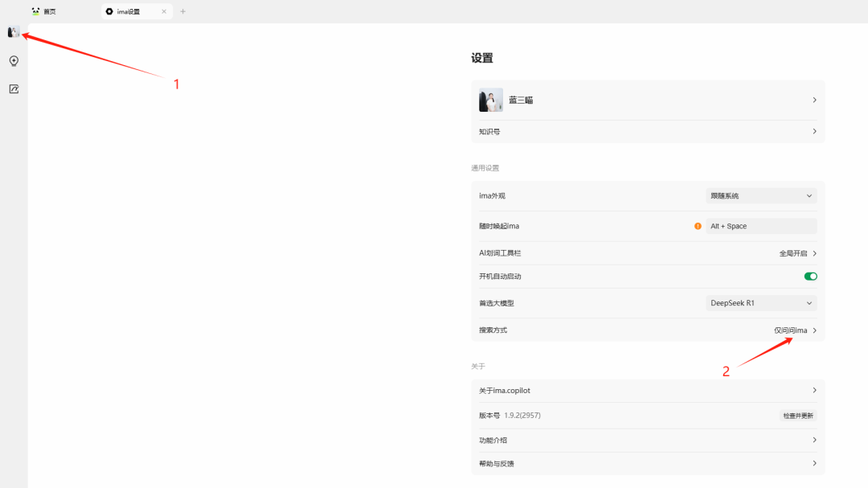Click the 版本号 label
Screen dimensions: 868x488
pyautogui.click(x=489, y=416)
